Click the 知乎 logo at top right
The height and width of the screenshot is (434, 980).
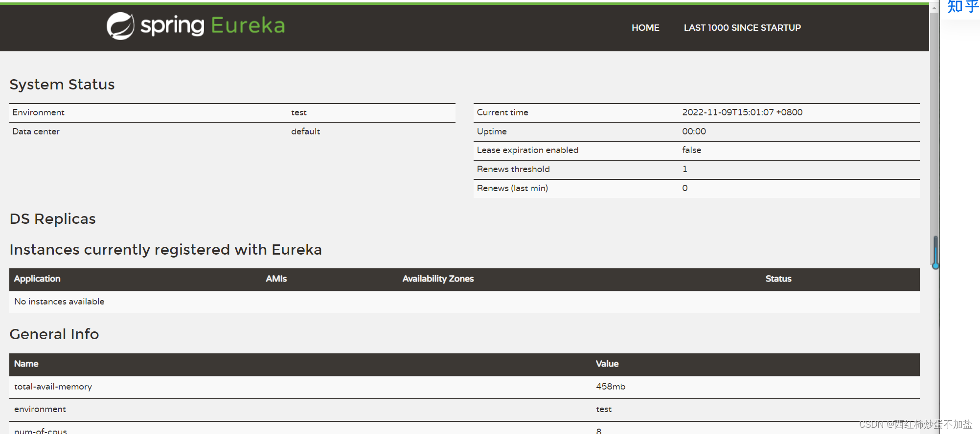tap(962, 6)
